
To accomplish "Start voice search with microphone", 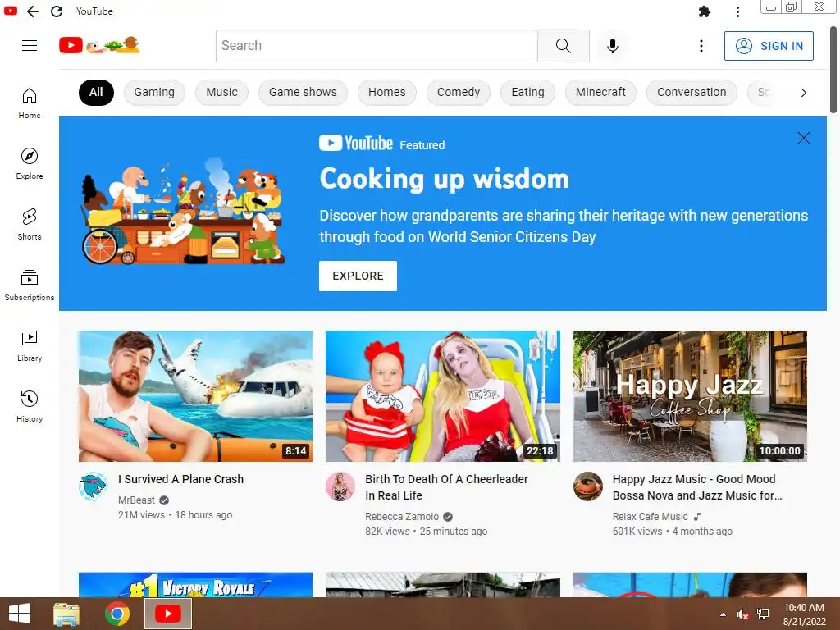I will click(x=612, y=46).
